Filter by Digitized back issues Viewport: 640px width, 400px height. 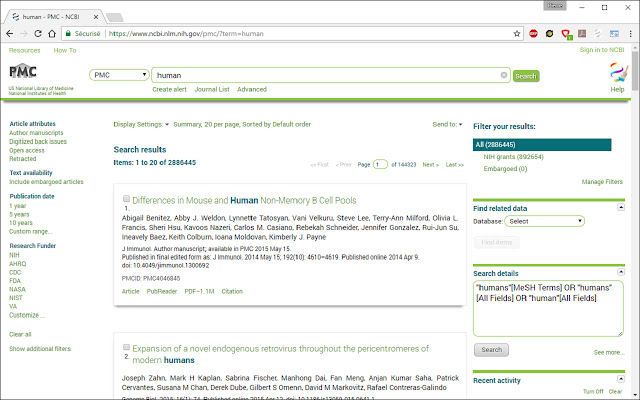[x=38, y=142]
